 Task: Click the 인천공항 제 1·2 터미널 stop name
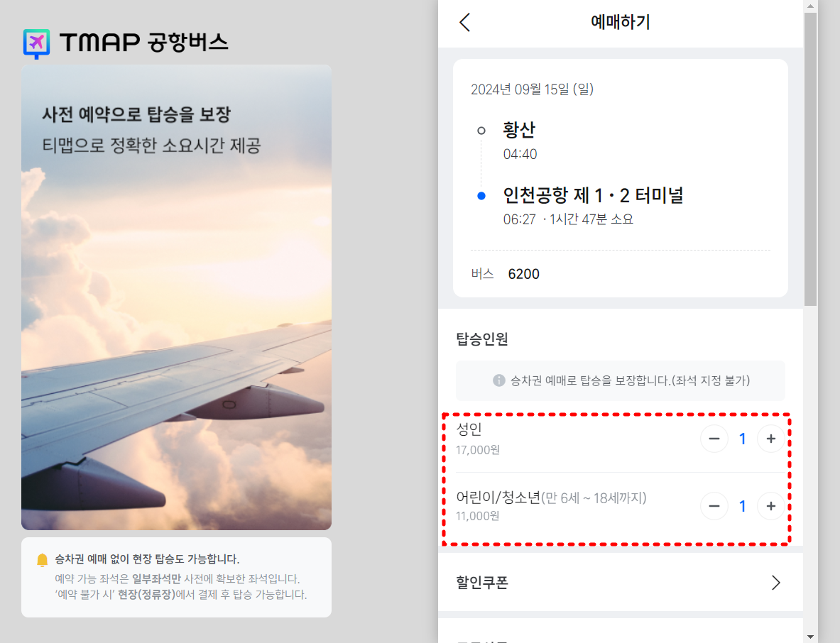(594, 195)
